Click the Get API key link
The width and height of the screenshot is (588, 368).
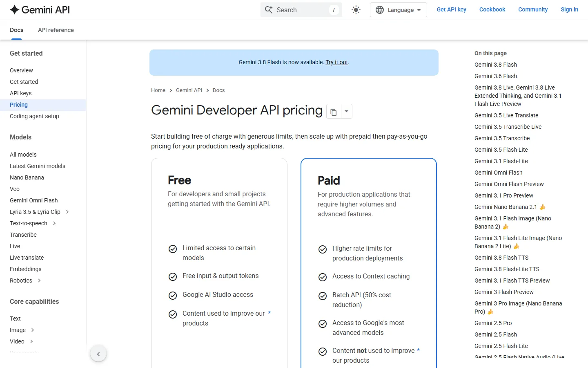pyautogui.click(x=452, y=9)
